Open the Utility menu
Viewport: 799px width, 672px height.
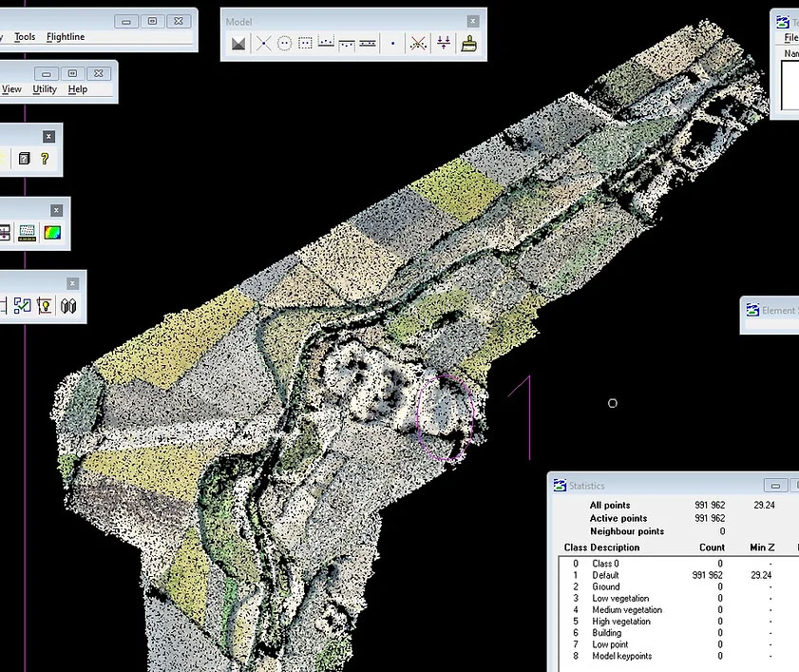pos(45,89)
